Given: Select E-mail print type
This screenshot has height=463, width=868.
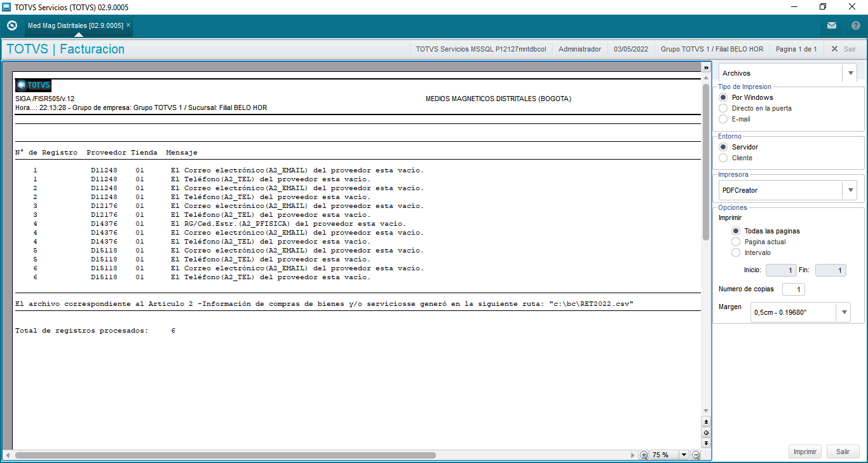Looking at the screenshot, I should coord(723,119).
